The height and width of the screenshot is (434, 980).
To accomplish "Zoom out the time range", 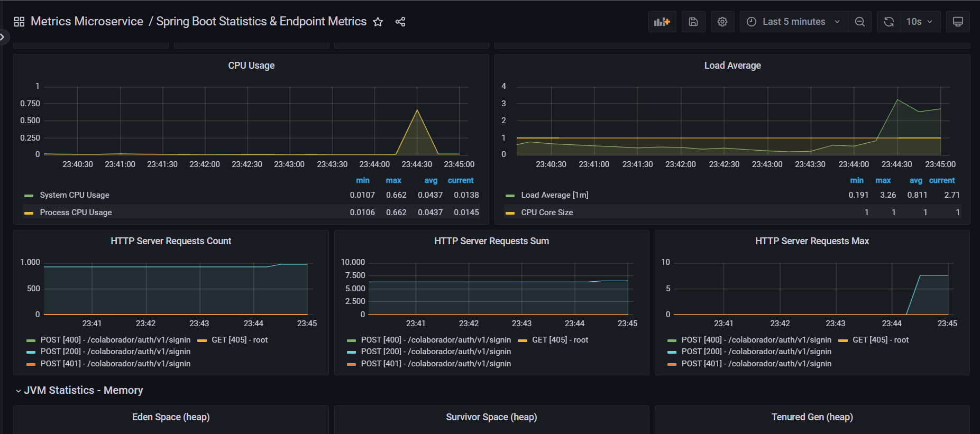I will pyautogui.click(x=859, y=22).
